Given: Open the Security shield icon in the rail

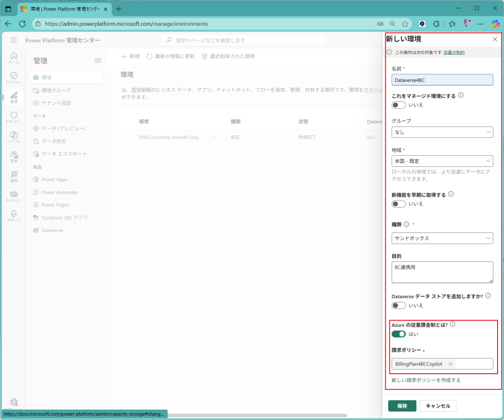Looking at the screenshot, I should (14, 117).
